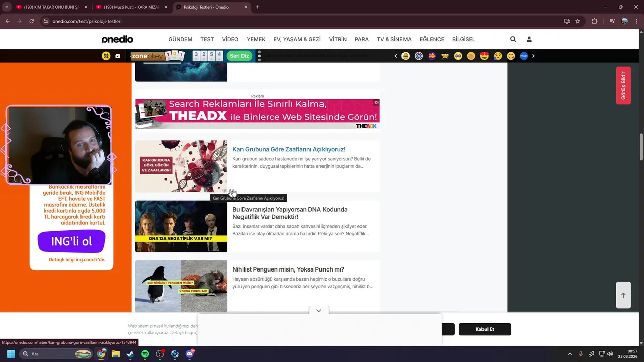Image resolution: width=644 pixels, height=362 pixels.
Task: Click Kabul Et cookie button
Action: tap(485, 329)
